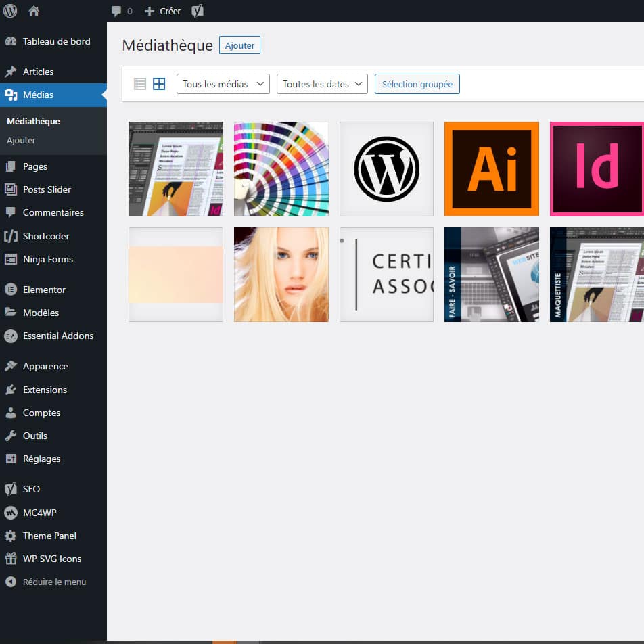Viewport: 644px width, 644px height.
Task: Click the Ajouter button next to Médiathèque
Action: tap(239, 45)
